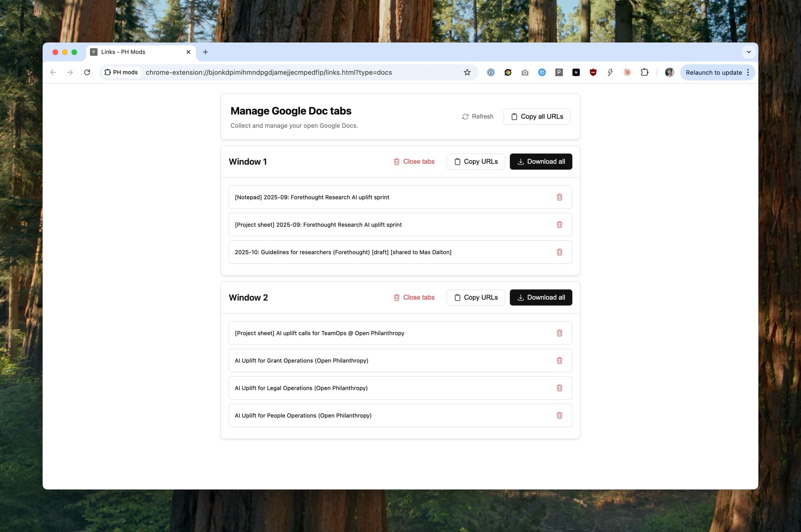Open the Chrome extensions puzzle icon
Viewport: 801px width, 532px height.
coord(644,72)
